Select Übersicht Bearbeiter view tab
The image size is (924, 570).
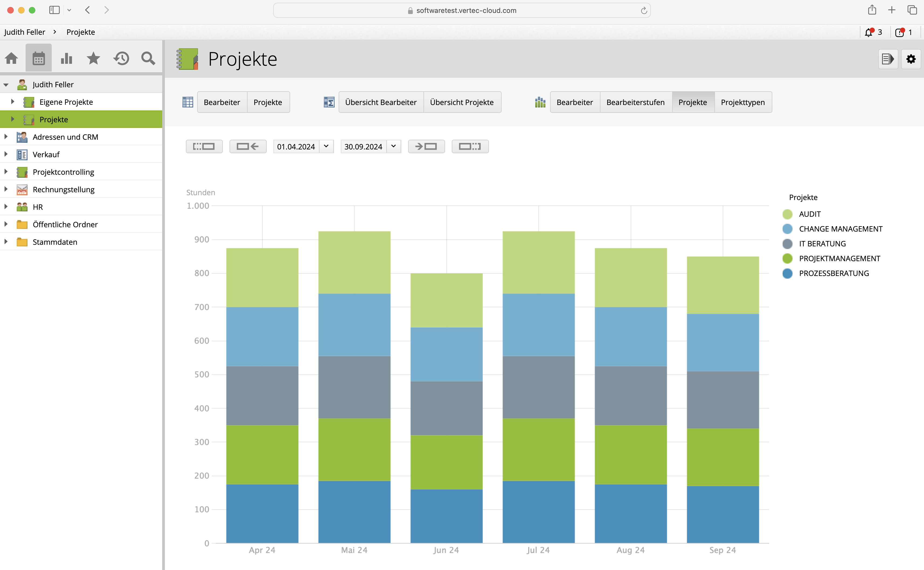click(381, 102)
